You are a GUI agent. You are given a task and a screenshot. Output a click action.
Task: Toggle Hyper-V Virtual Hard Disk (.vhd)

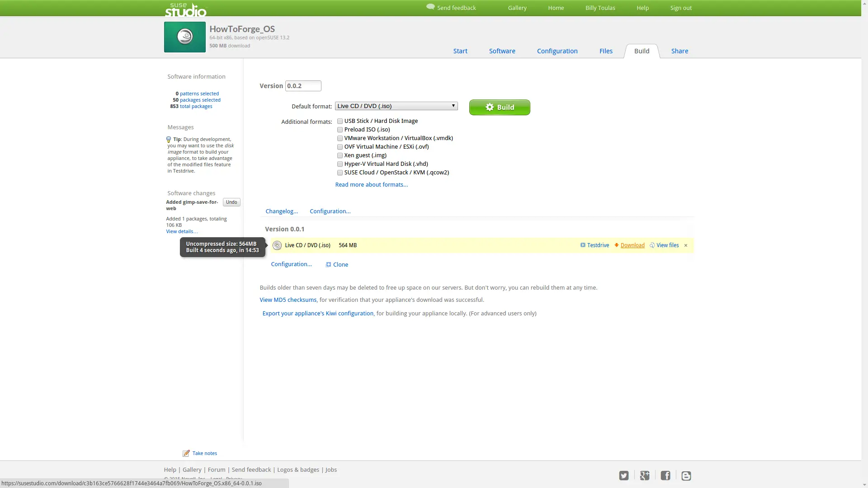pyautogui.click(x=340, y=164)
